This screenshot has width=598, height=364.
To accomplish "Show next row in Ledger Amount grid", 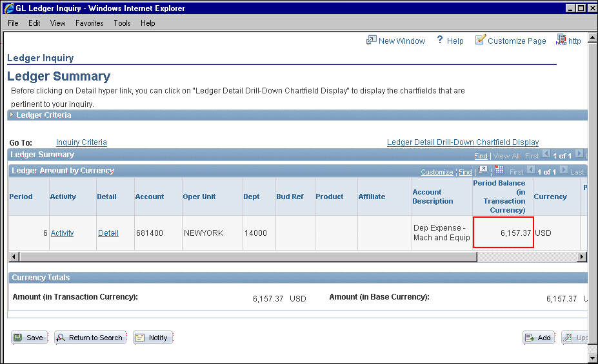I will (564, 170).
